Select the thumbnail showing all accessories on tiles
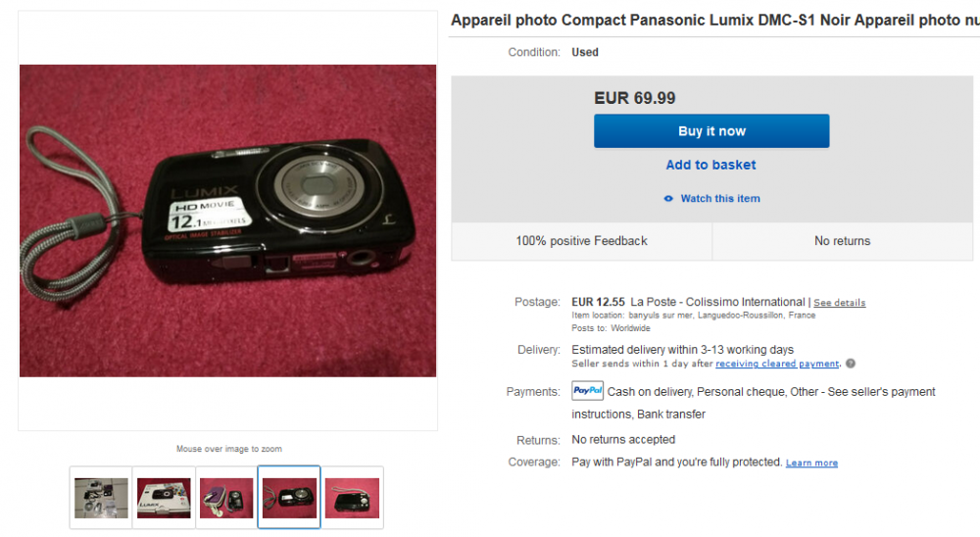This screenshot has height=537, width=980. point(101,498)
